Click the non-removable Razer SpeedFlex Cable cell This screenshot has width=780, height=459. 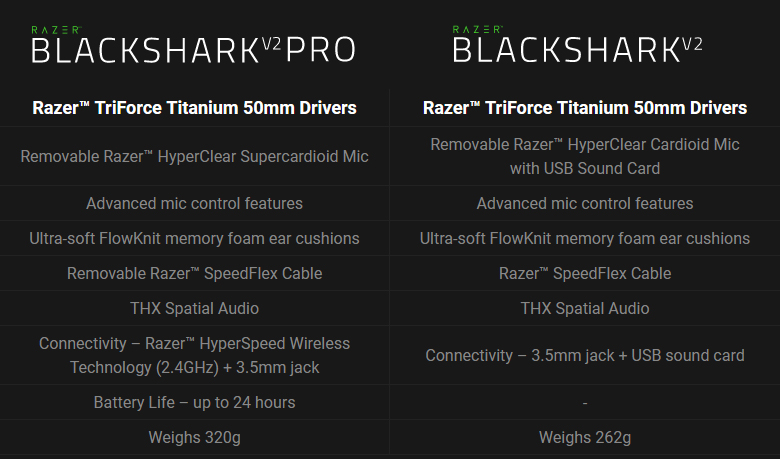click(x=585, y=274)
